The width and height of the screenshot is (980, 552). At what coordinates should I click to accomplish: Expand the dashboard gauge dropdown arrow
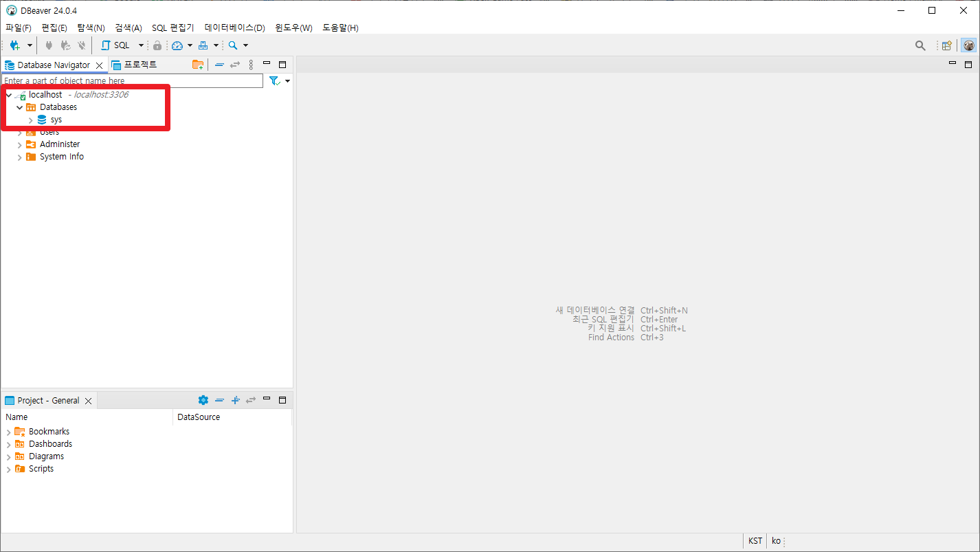pos(190,45)
